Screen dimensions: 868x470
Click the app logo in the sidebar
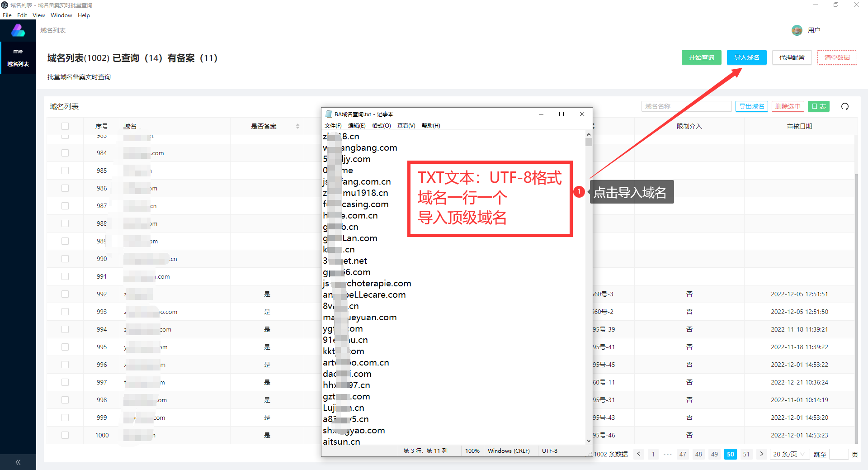click(18, 30)
